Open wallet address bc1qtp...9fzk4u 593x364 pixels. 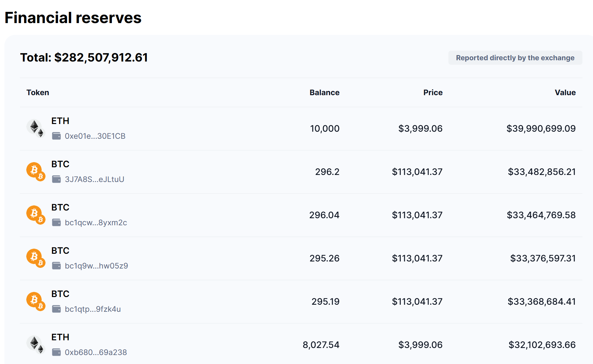coord(93,309)
